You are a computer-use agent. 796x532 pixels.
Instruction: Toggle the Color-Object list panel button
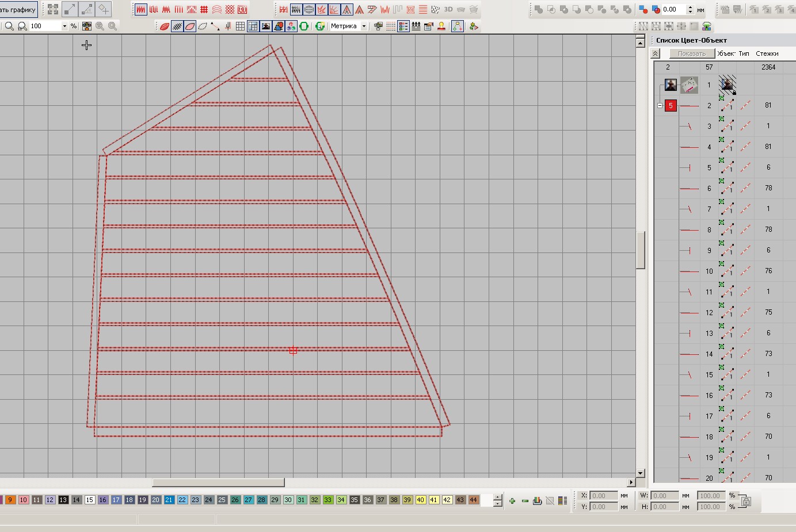403,26
